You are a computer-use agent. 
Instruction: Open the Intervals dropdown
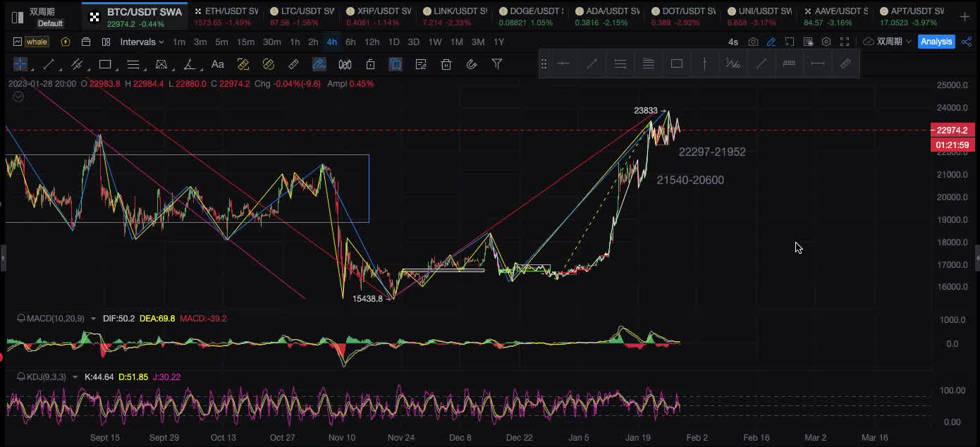point(142,42)
